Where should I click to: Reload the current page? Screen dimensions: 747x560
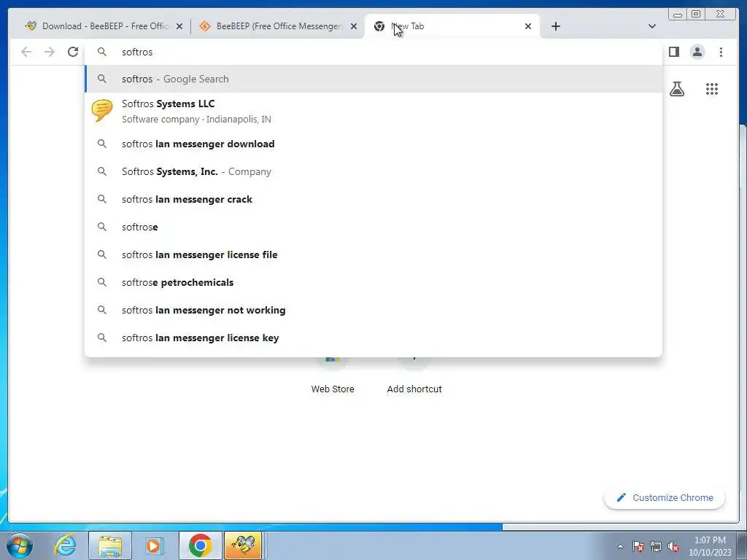73,52
